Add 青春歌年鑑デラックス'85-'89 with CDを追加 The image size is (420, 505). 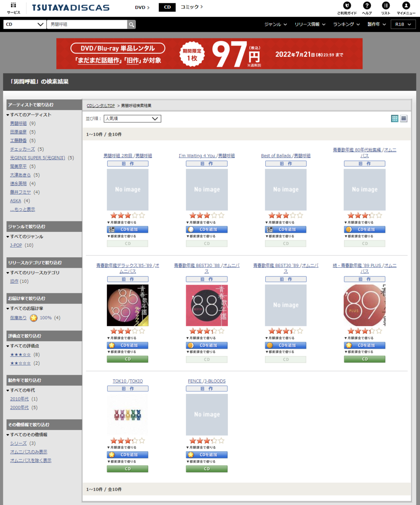(x=127, y=346)
